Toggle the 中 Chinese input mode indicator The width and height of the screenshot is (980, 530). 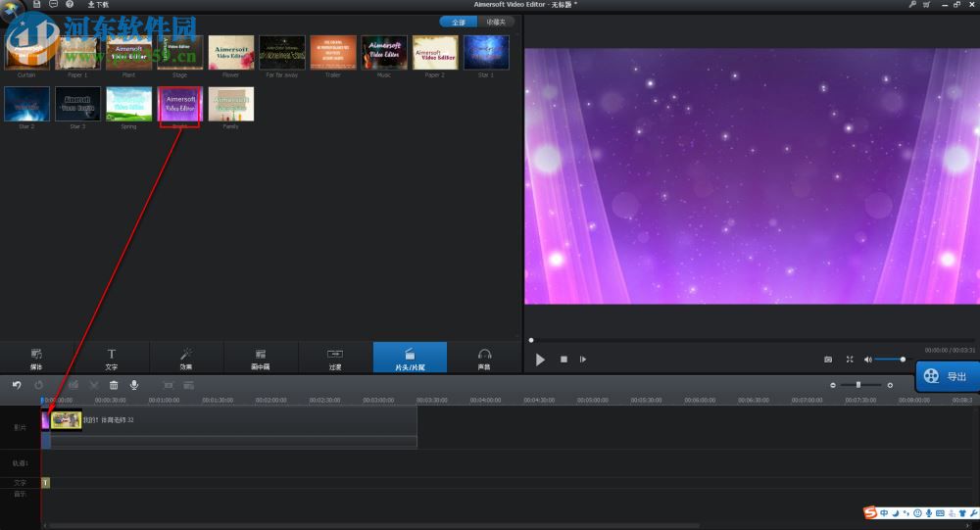click(x=884, y=513)
